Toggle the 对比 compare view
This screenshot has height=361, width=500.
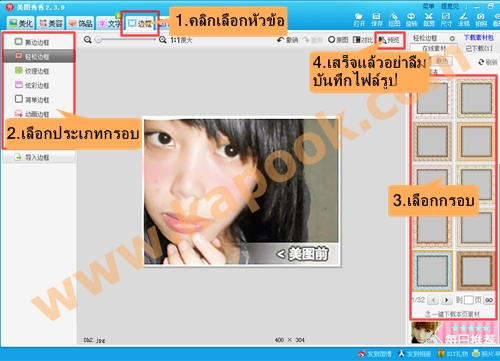363,40
